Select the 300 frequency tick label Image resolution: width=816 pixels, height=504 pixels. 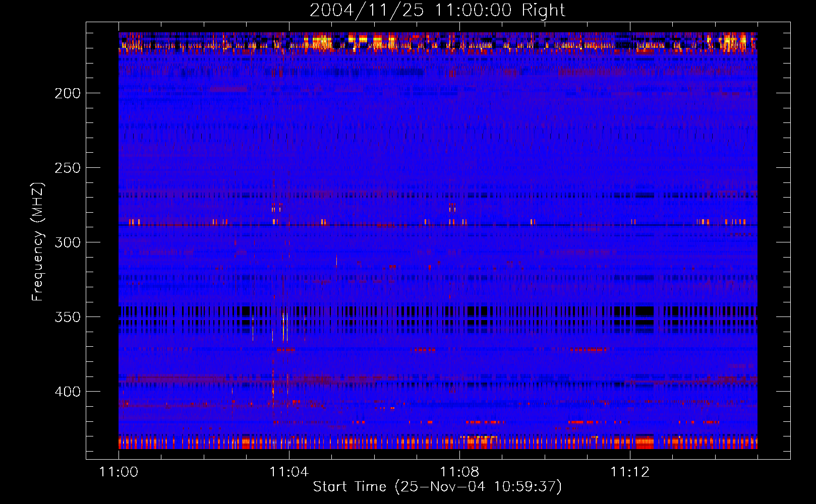coord(68,242)
